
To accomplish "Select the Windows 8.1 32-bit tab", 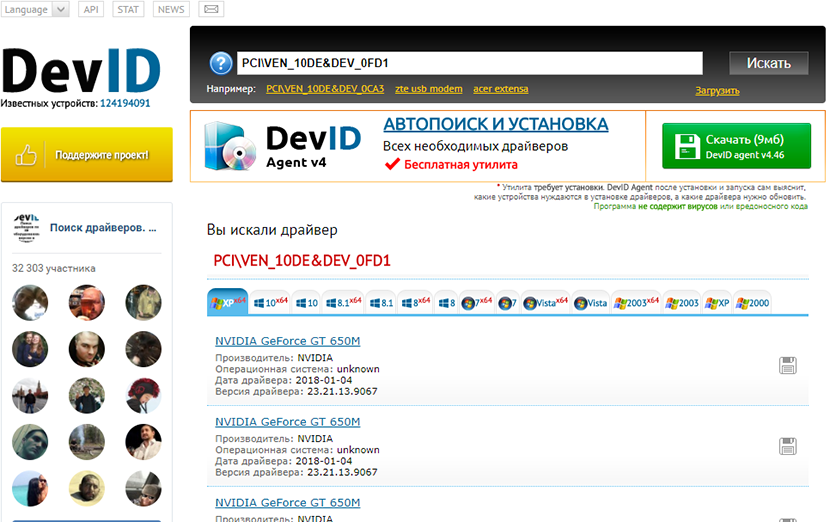I will [x=381, y=303].
